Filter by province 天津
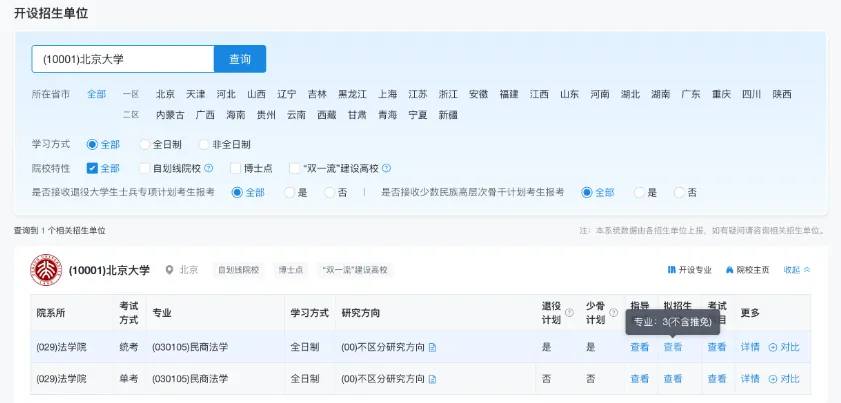 tap(196, 94)
